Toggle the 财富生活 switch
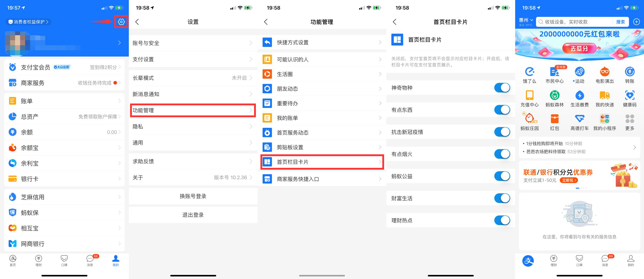Viewport: 644px width, 279px height. (502, 198)
